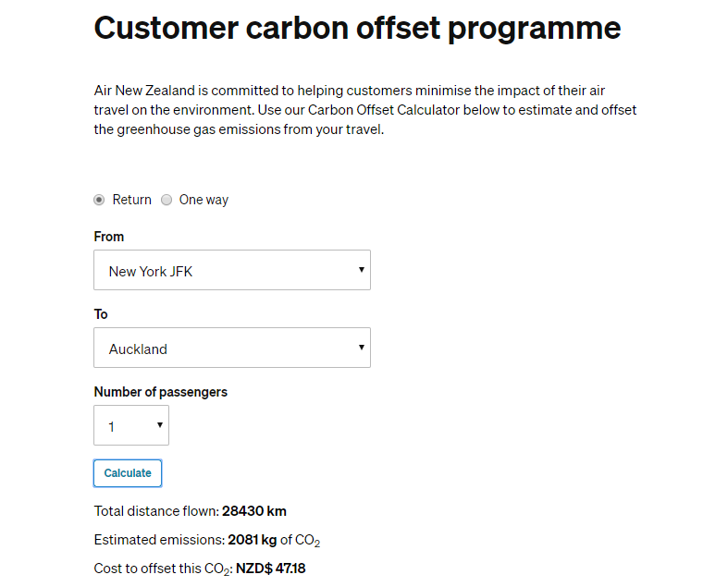Click the Air New Zealand introduction paragraph
The image size is (728, 587).
tap(365, 110)
